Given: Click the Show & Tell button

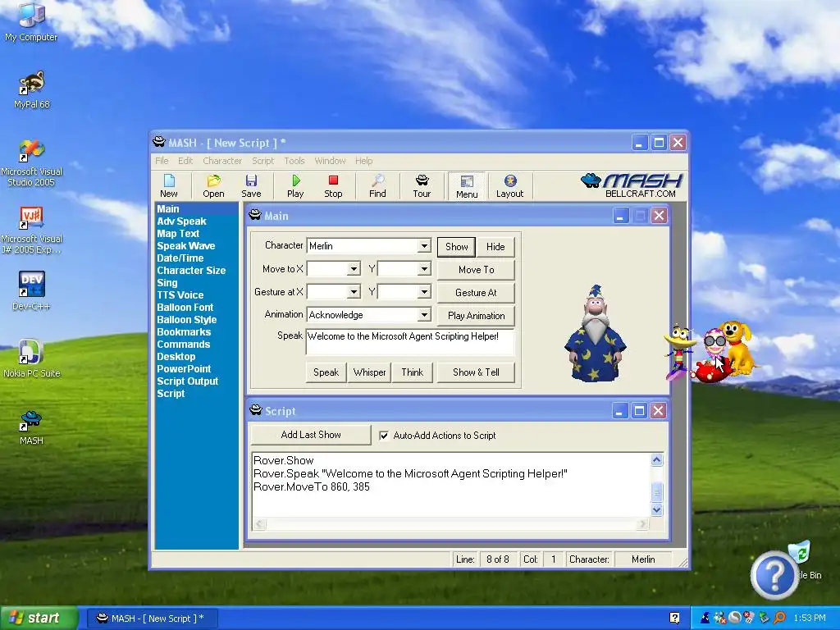Looking at the screenshot, I should pyautogui.click(x=477, y=372).
